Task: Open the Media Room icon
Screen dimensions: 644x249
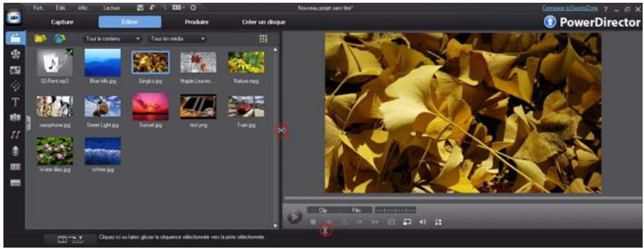Action: coord(15,39)
